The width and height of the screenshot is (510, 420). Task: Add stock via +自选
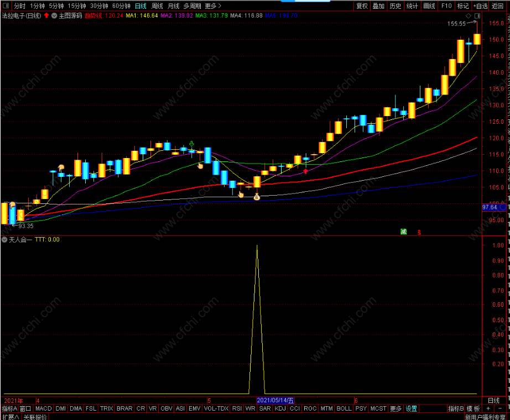click(x=480, y=6)
